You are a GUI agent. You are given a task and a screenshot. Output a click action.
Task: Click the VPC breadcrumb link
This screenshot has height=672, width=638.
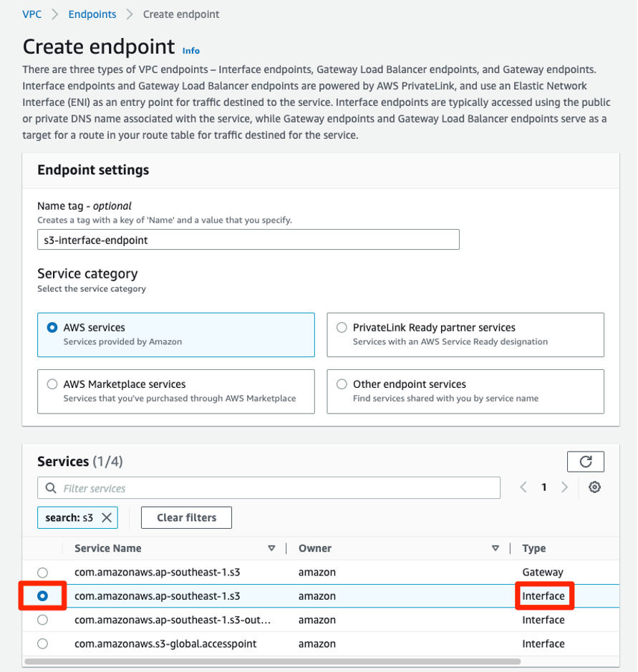[32, 14]
